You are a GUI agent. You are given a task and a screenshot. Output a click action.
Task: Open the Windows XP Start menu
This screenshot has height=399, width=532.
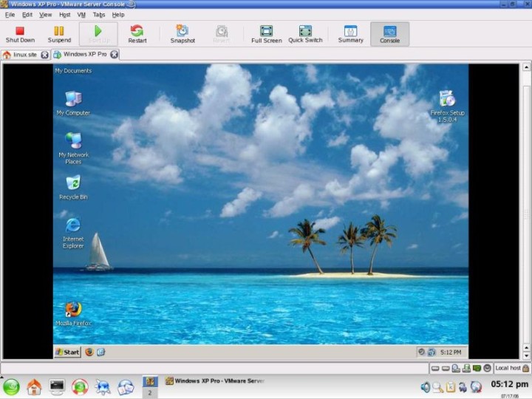[x=67, y=352]
